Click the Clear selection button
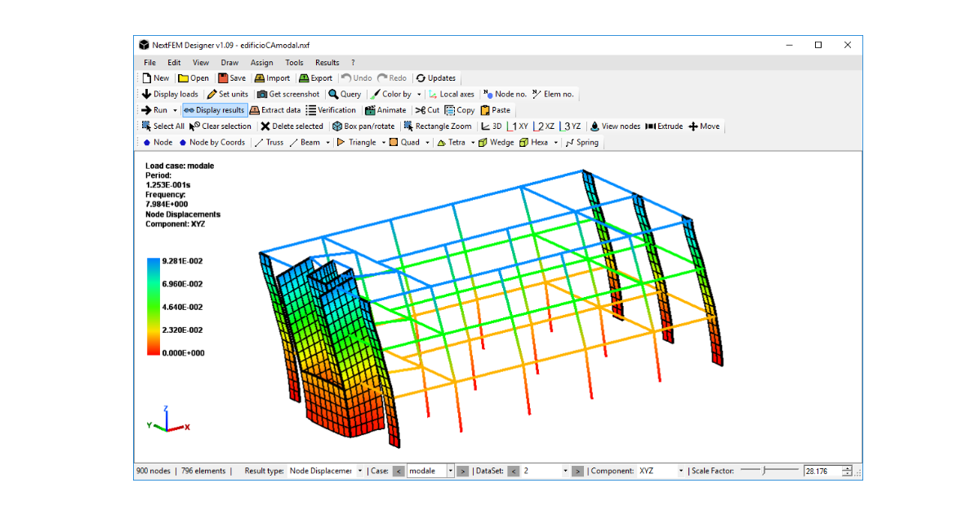 pyautogui.click(x=220, y=126)
